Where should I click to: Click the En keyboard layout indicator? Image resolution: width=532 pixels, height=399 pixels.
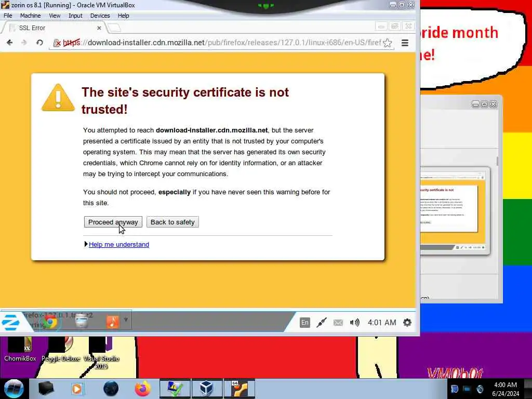point(304,322)
